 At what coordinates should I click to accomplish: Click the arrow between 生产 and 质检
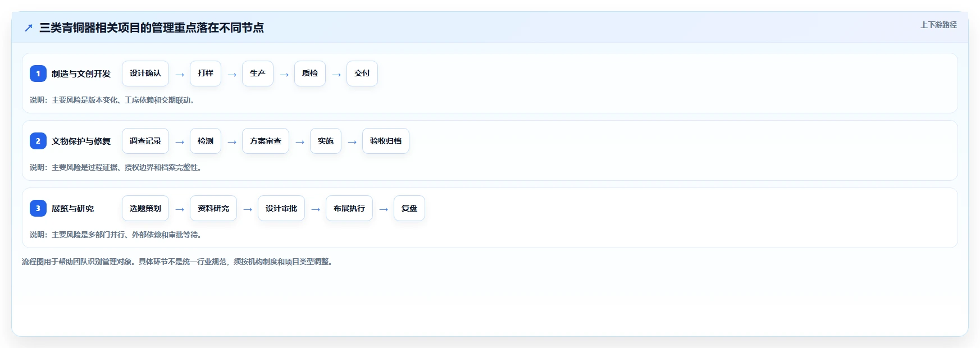click(284, 74)
